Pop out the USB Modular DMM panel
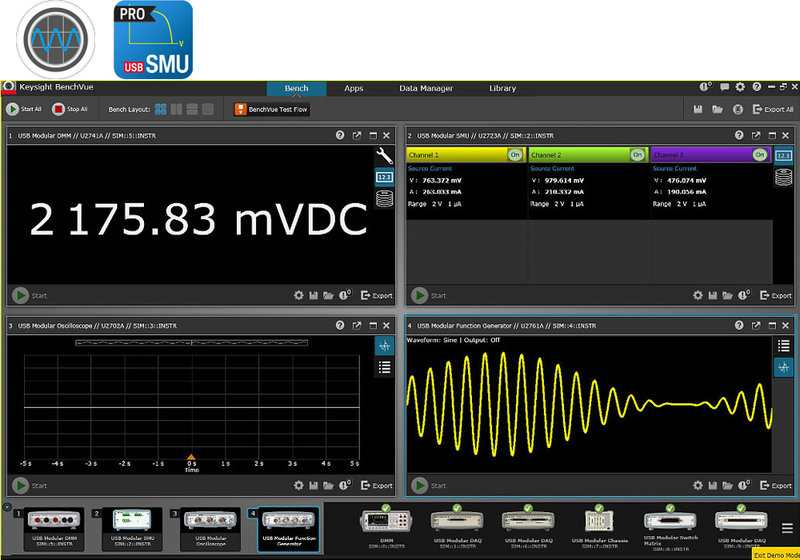800x560 pixels. click(357, 135)
